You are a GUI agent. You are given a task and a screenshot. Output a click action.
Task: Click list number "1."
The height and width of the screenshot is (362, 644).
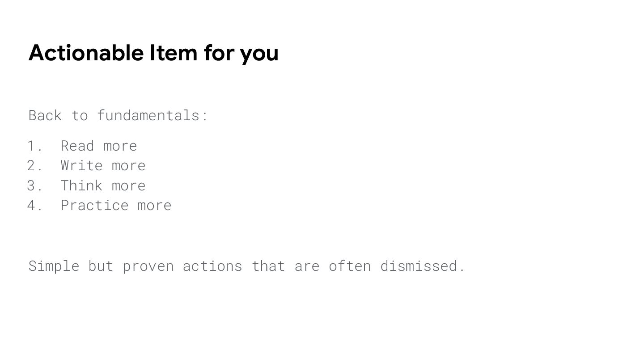coord(35,146)
